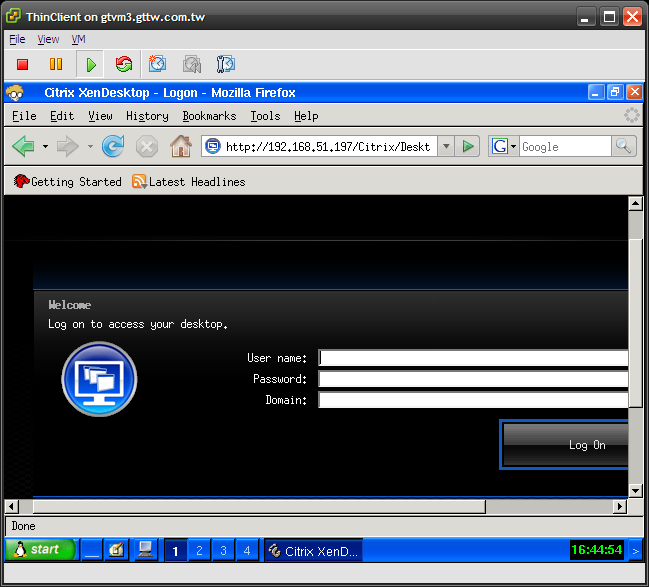Switch to workspace 4
Viewport: 649px width, 587px height.
tap(247, 551)
